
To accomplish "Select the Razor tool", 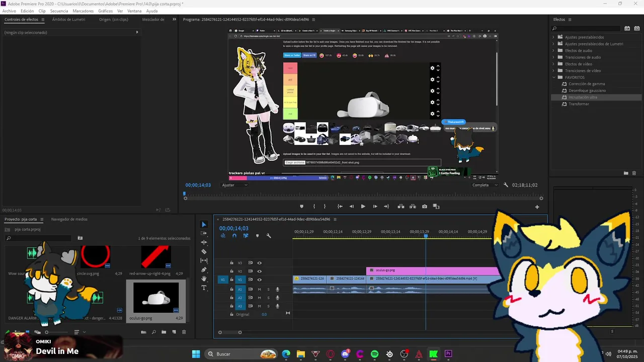I will (x=204, y=251).
